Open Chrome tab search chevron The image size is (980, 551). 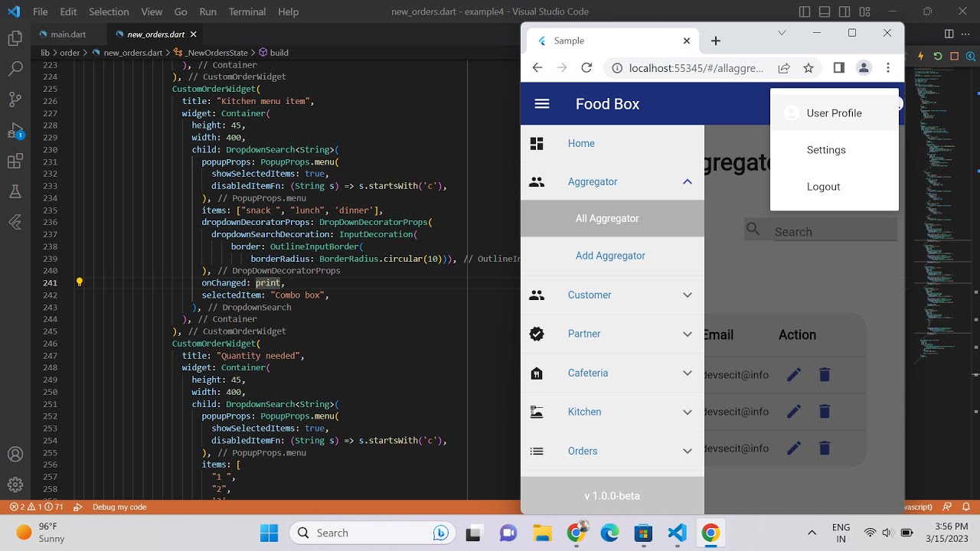782,33
